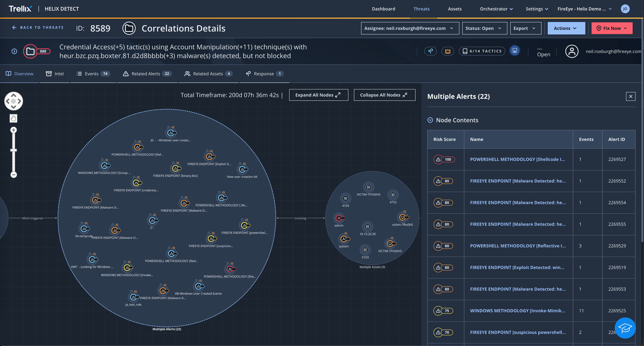Open the Status: Open dropdown

click(x=484, y=28)
